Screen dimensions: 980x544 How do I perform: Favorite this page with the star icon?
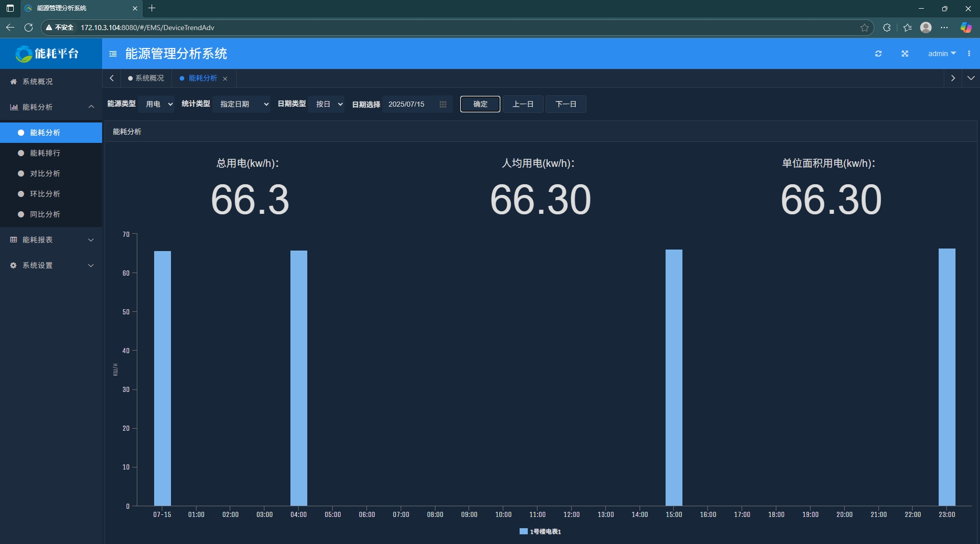coord(864,28)
